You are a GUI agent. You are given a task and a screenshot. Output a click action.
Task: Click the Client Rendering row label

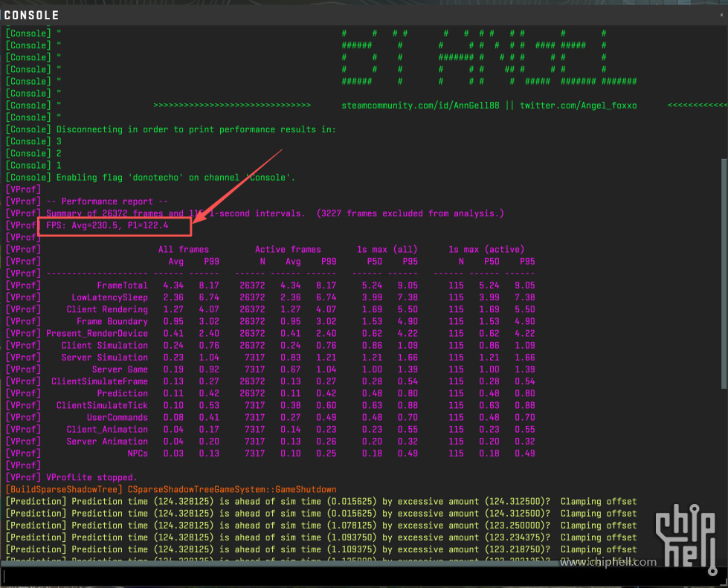click(x=107, y=309)
